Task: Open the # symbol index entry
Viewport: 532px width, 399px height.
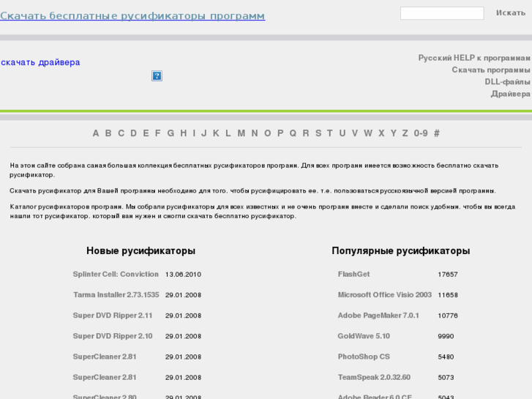Action: pyautogui.click(x=437, y=133)
